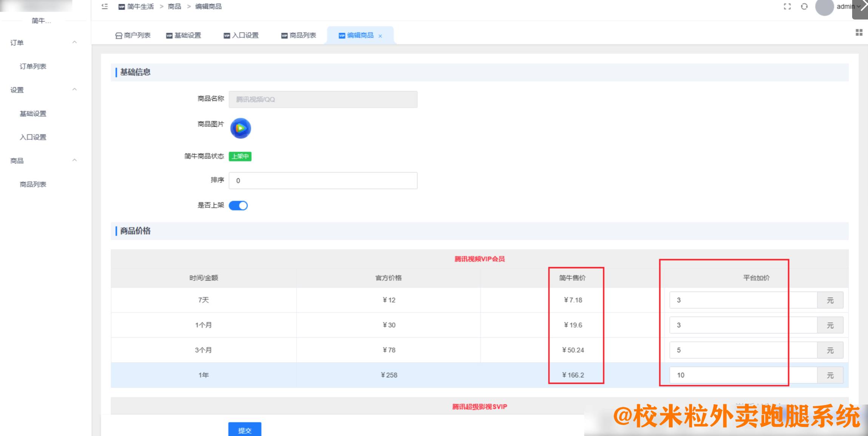Screen dimensions: 868x436
Task: Click the 提交 submit button
Action: pyautogui.click(x=244, y=430)
